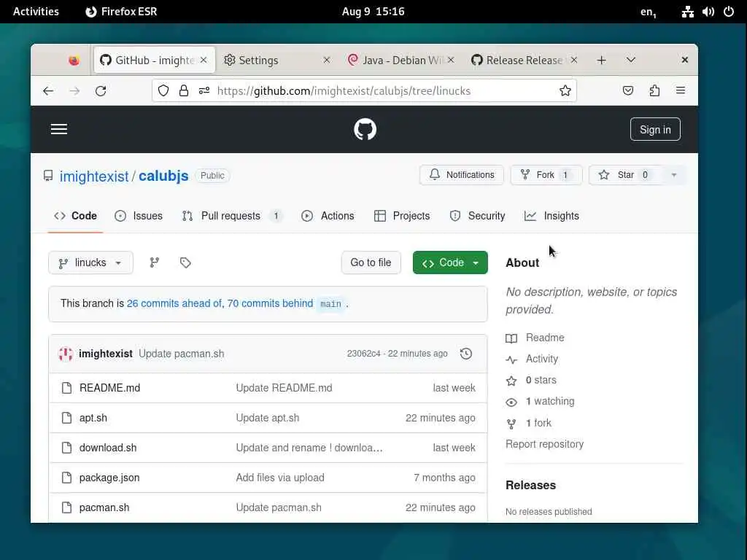The height and width of the screenshot is (560, 747).
Task: Click the Firefox back arrow
Action: tap(48, 90)
